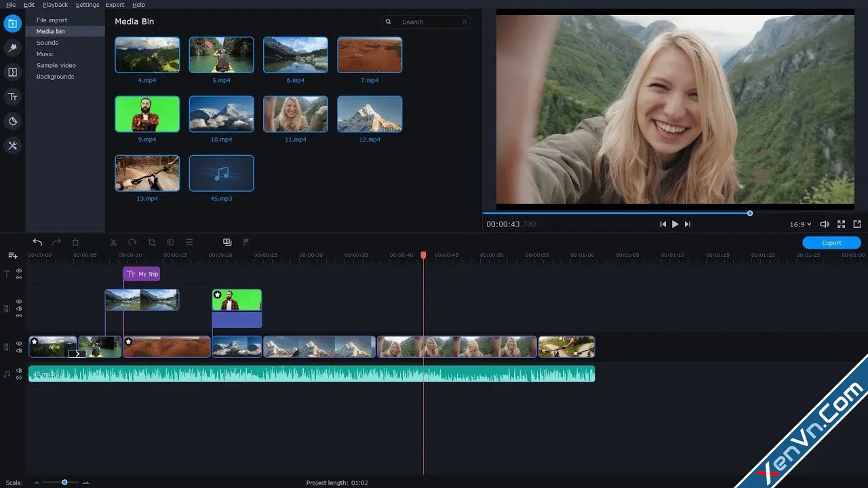The width and height of the screenshot is (868, 488).
Task: Select File import in side list
Action: click(52, 20)
